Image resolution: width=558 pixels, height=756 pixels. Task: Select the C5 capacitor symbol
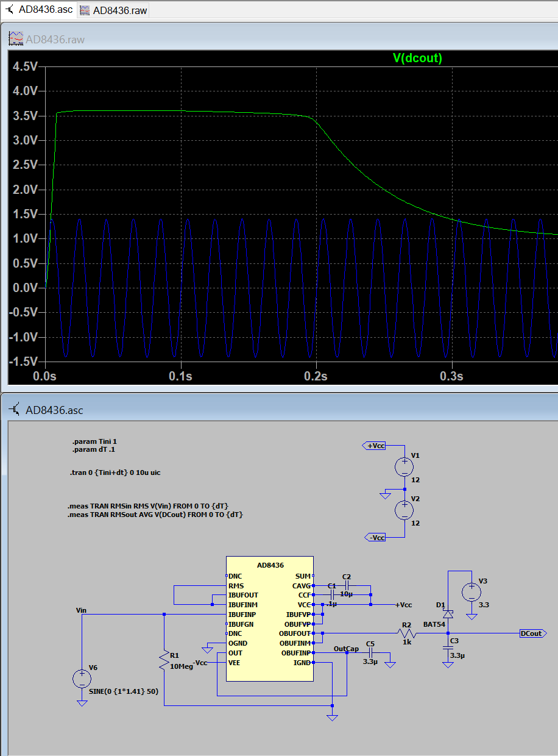pyautogui.click(x=370, y=652)
